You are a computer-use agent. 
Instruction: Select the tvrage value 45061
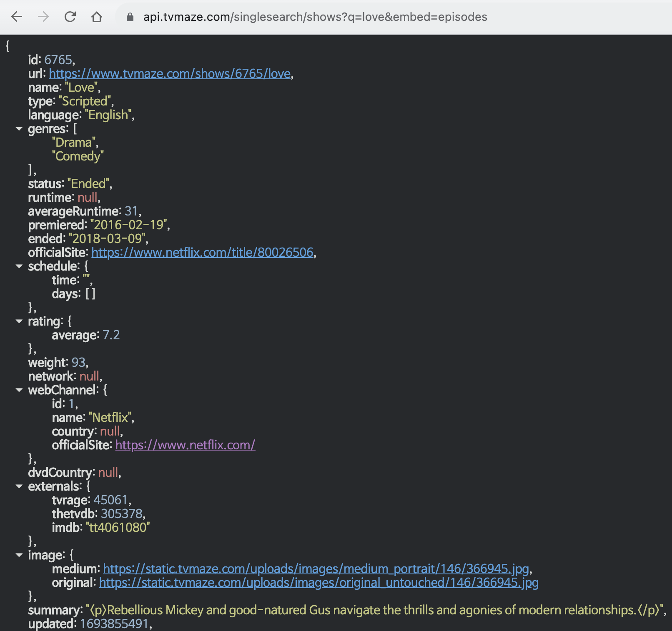[110, 500]
